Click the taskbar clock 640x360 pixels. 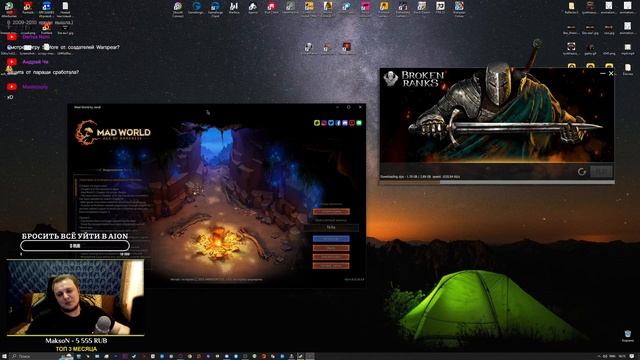622,356
